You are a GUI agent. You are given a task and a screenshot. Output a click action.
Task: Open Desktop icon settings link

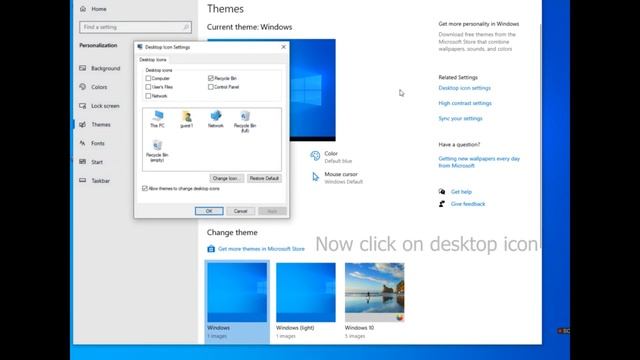click(464, 88)
